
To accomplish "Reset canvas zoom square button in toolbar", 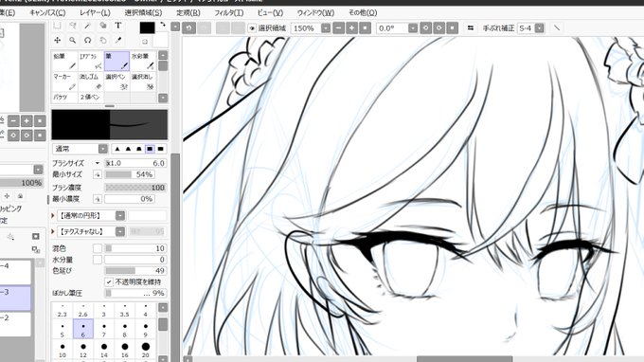I will 365,27.
